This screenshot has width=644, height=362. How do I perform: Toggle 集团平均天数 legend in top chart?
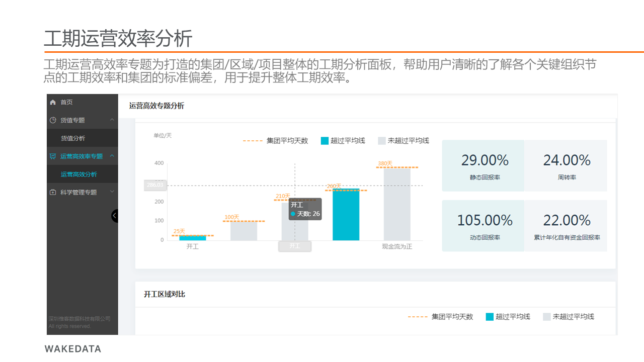click(275, 141)
